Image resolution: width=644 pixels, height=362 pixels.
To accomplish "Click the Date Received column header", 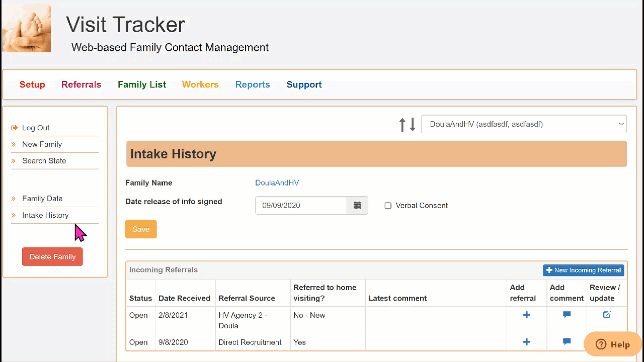I will (184, 298).
